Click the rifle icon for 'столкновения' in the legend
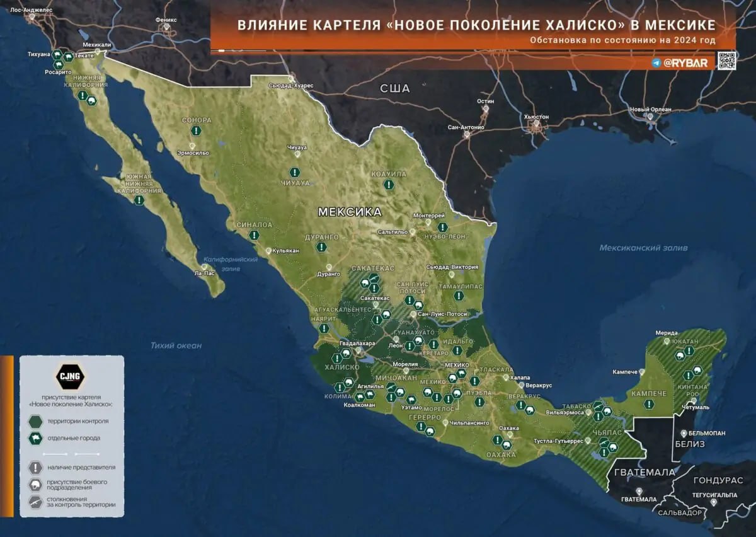Image resolution: width=756 pixels, height=537 pixels. click(37, 502)
